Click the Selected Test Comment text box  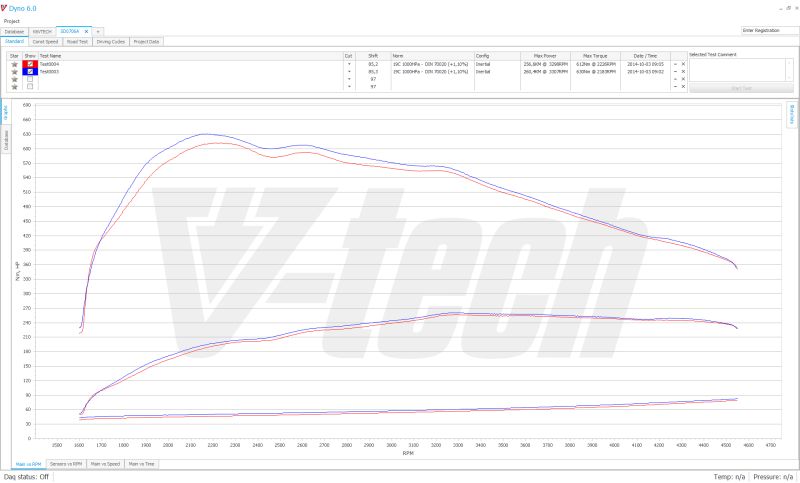737,70
